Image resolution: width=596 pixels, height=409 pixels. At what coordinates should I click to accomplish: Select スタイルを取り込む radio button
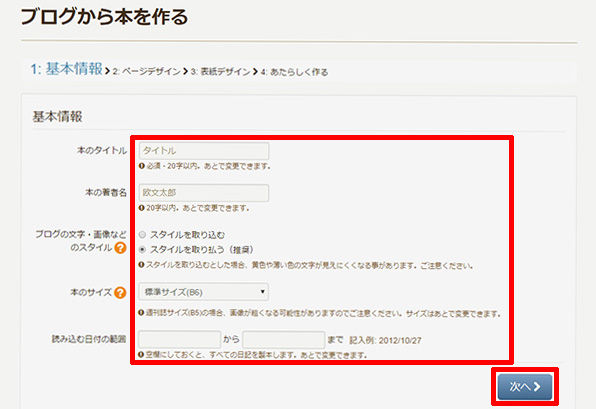coord(142,235)
